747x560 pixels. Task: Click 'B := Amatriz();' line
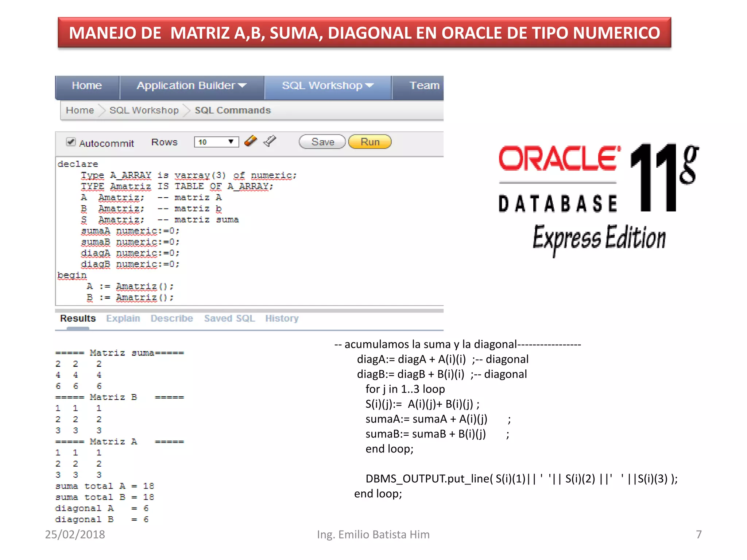point(130,297)
